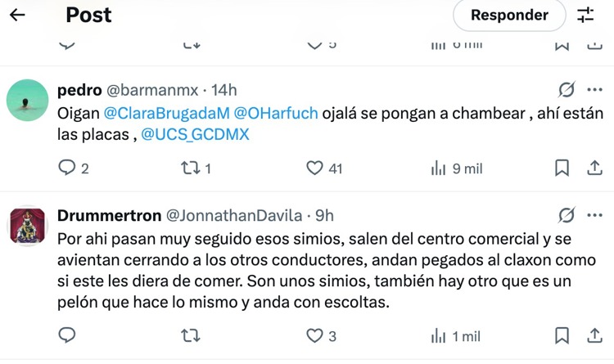Open the @ClaraBrugadaM mention link
Viewport: 614px width, 364px height.
click(x=166, y=112)
